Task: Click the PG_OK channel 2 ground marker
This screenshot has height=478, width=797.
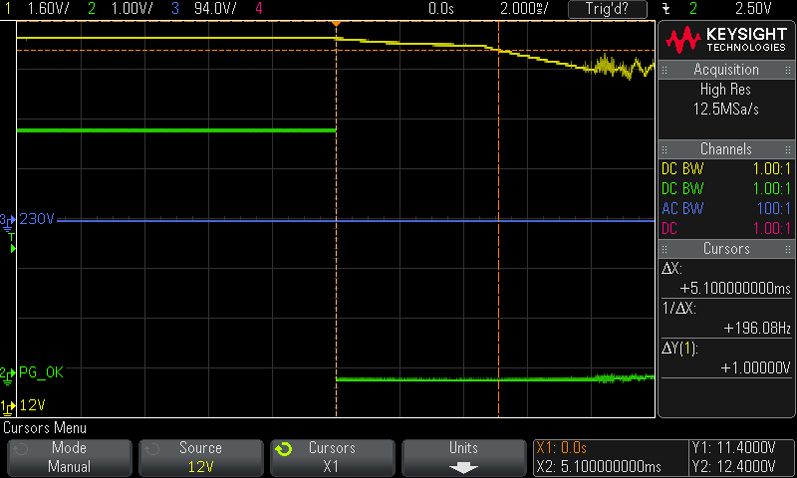Action: (8, 375)
